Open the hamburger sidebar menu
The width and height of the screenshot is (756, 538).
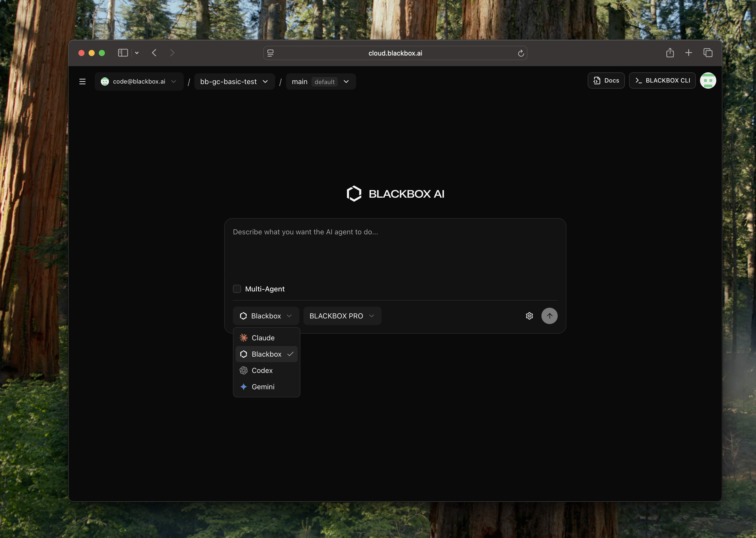[x=82, y=82]
